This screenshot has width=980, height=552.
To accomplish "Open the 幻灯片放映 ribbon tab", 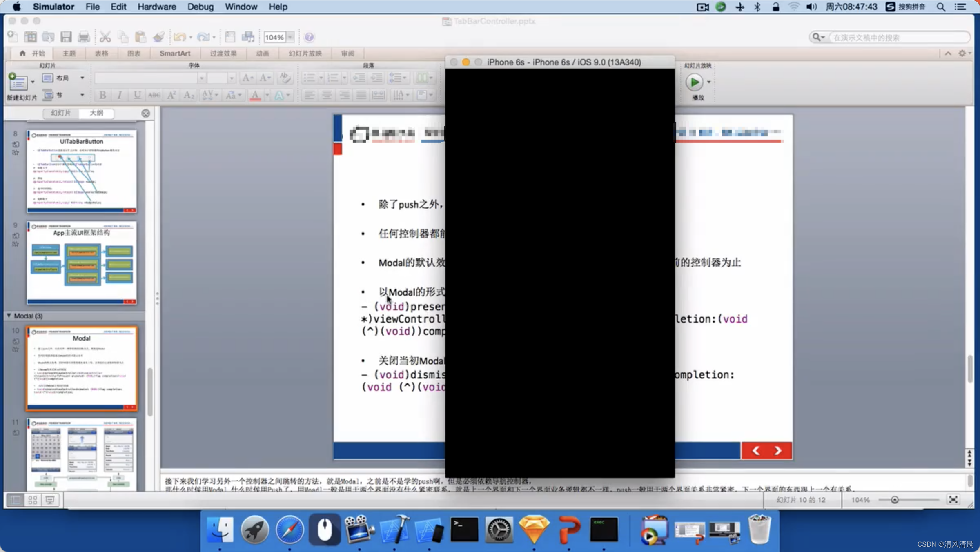I will pyautogui.click(x=305, y=53).
